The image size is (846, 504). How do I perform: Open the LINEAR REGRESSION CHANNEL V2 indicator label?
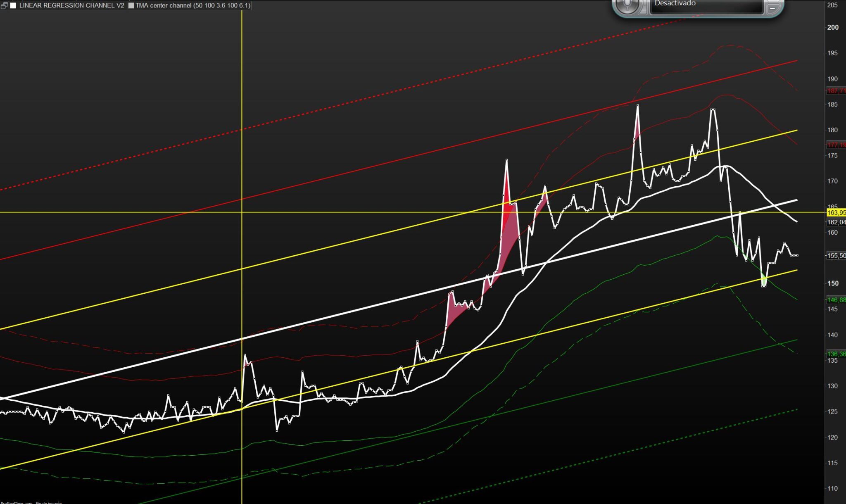71,6
